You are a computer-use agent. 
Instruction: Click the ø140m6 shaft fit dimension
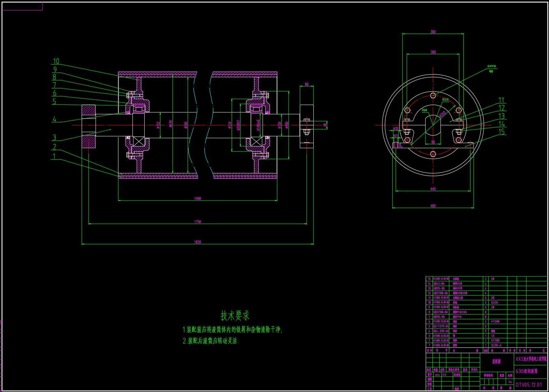258,125
